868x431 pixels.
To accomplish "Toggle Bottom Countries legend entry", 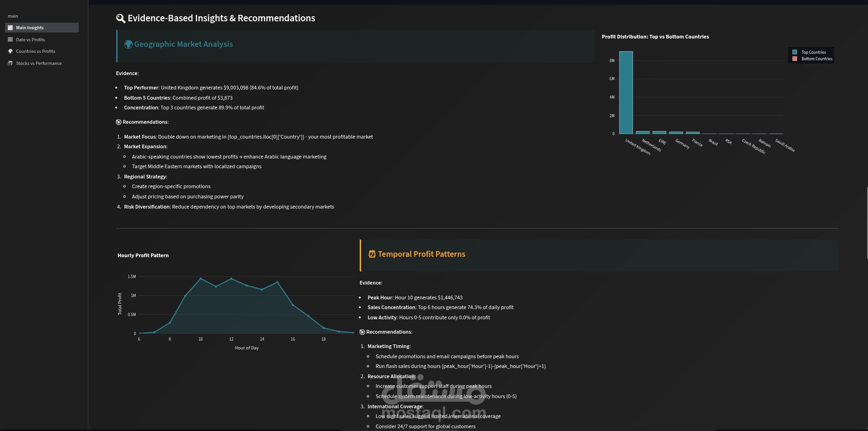I will [x=812, y=59].
